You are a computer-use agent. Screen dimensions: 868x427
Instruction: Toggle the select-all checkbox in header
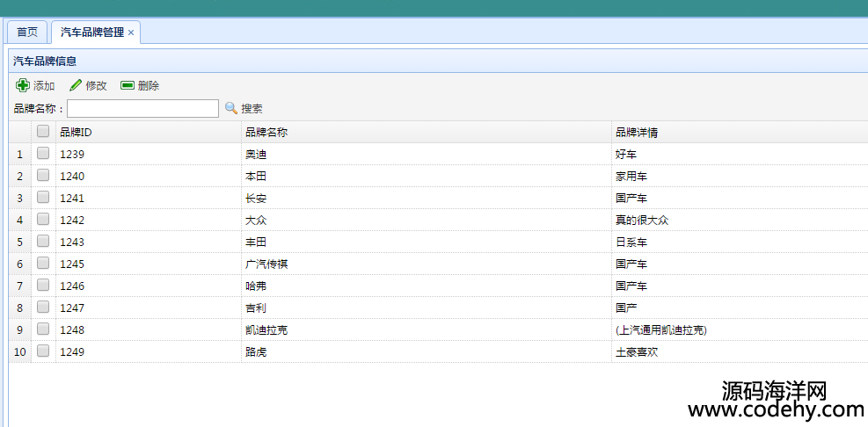43,131
